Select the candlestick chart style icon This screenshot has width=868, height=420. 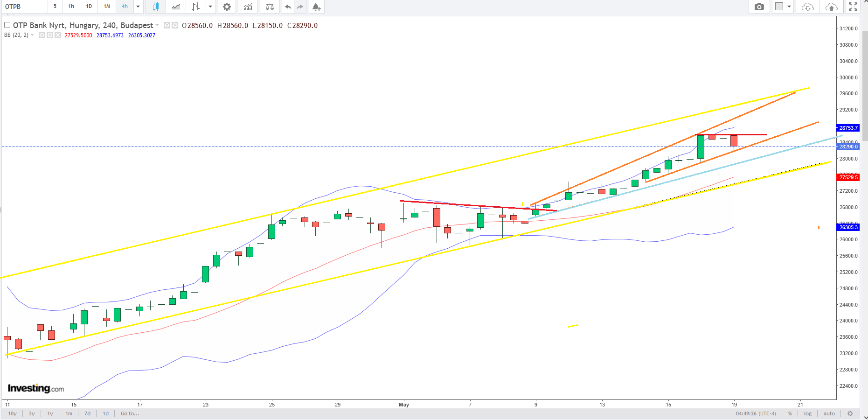(x=156, y=7)
